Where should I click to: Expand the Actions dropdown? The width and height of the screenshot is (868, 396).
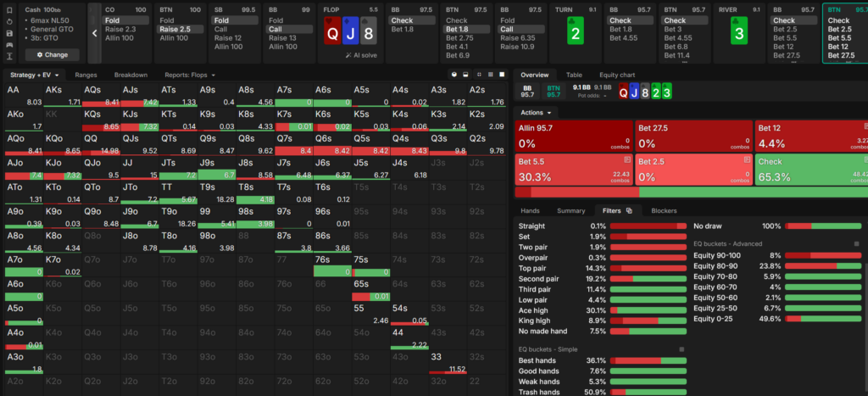click(x=537, y=113)
